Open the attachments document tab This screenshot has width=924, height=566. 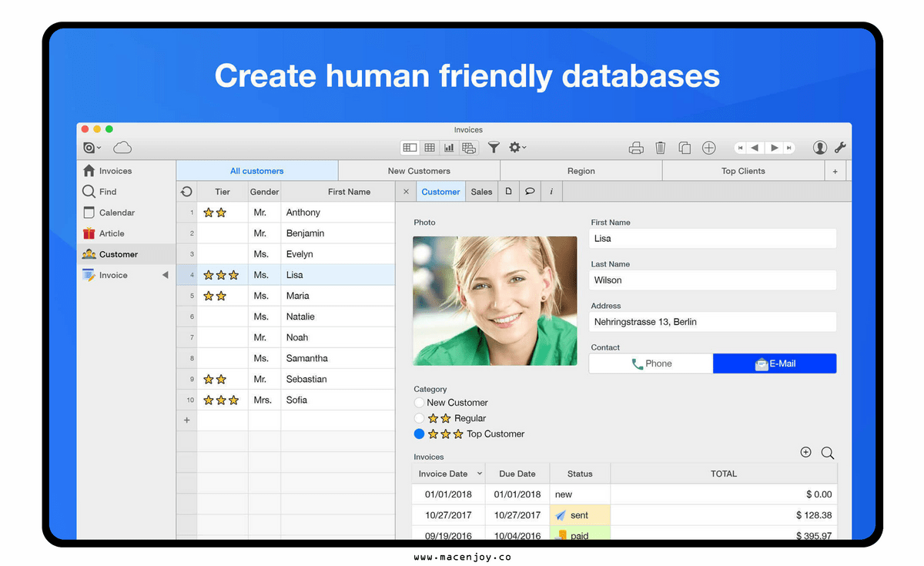click(x=508, y=192)
